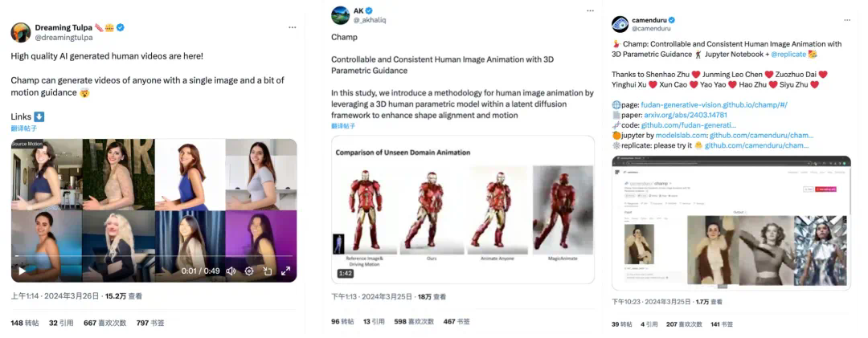Enter fullscreen on the video player
Image resolution: width=868 pixels, height=338 pixels.
285,271
